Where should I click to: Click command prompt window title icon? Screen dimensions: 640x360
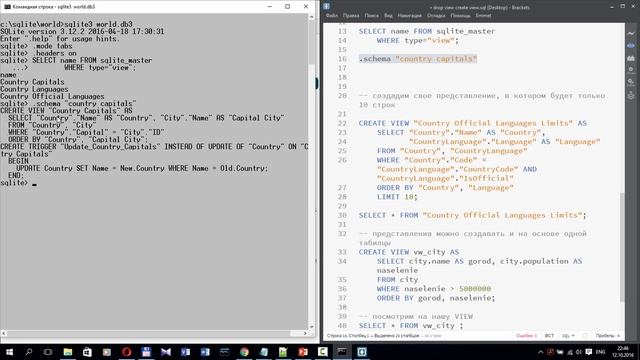6,7
